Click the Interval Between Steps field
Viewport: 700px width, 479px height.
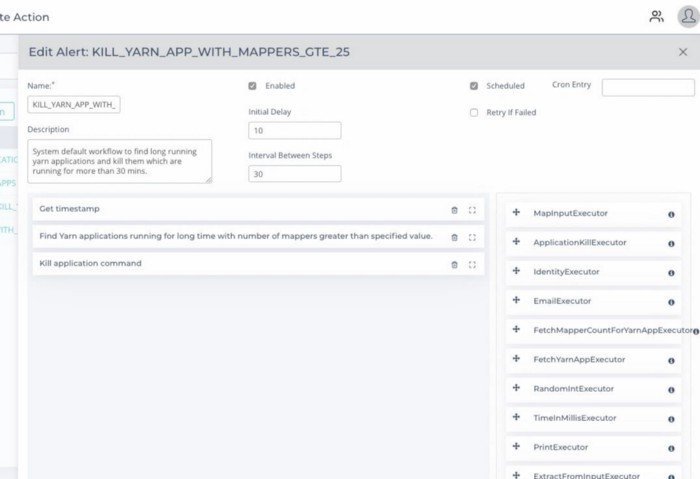coord(295,174)
